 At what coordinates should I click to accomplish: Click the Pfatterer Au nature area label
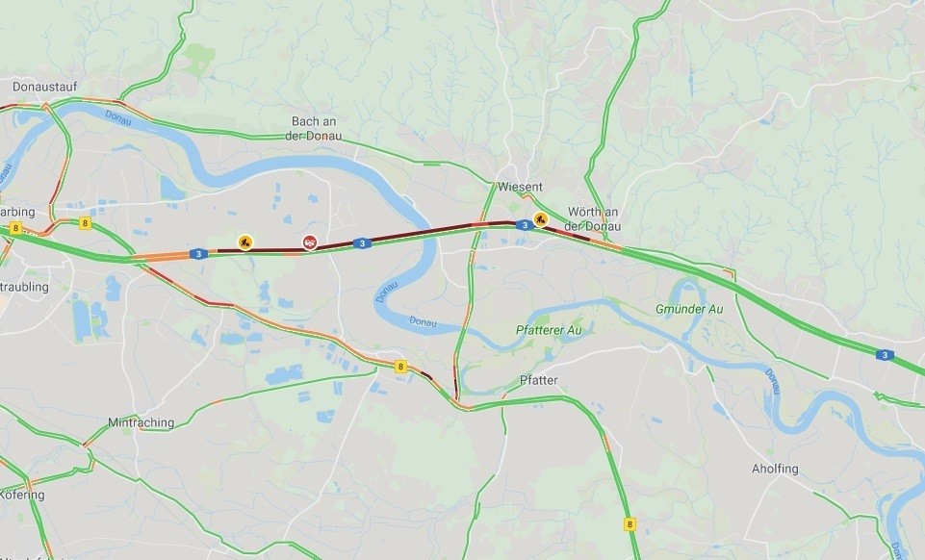point(549,330)
